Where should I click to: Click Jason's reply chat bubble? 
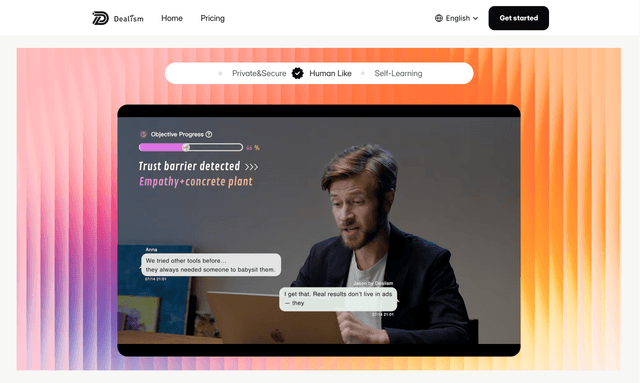[338, 299]
